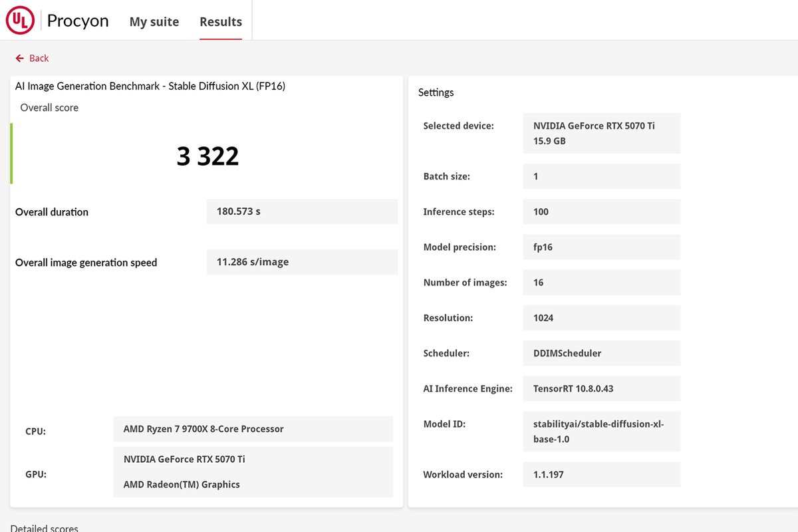Click the Settings panel heading
This screenshot has width=798, height=532.
coord(436,92)
